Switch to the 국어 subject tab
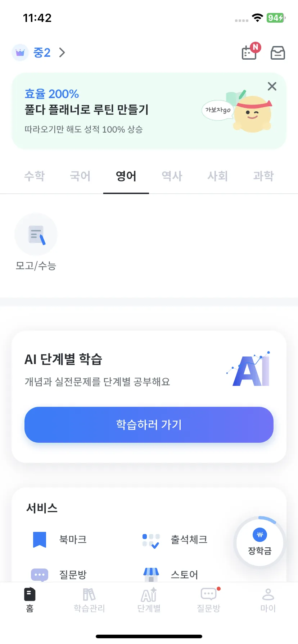Screen dimensions: 298x644 tap(80, 176)
